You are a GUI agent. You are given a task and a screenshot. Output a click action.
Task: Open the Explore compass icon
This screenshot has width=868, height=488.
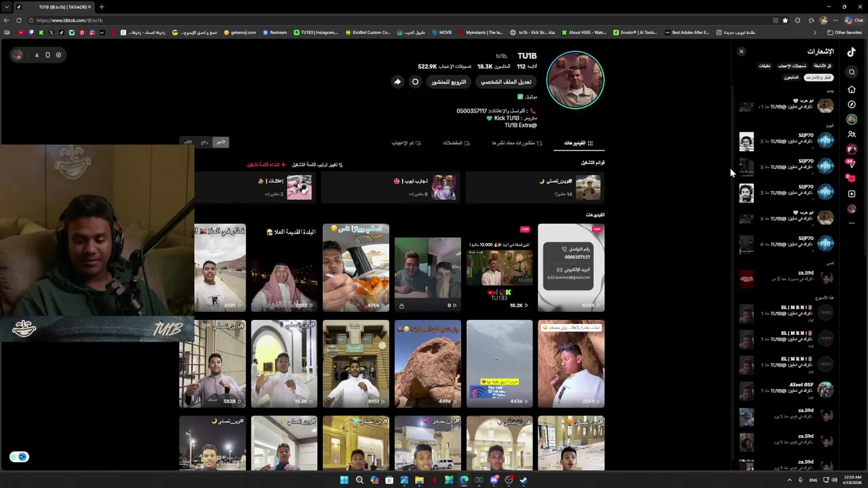(x=852, y=104)
